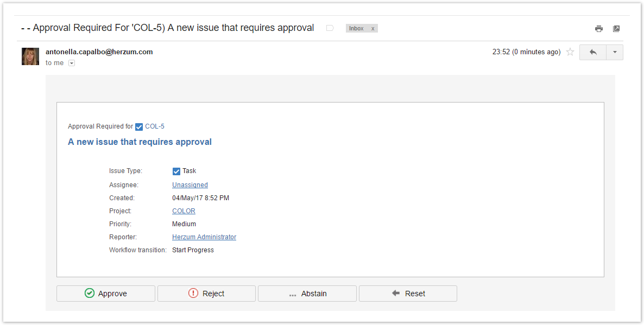Image resolution: width=644 pixels, height=325 pixels.
Task: Click the Task type icon
Action: [x=176, y=171]
